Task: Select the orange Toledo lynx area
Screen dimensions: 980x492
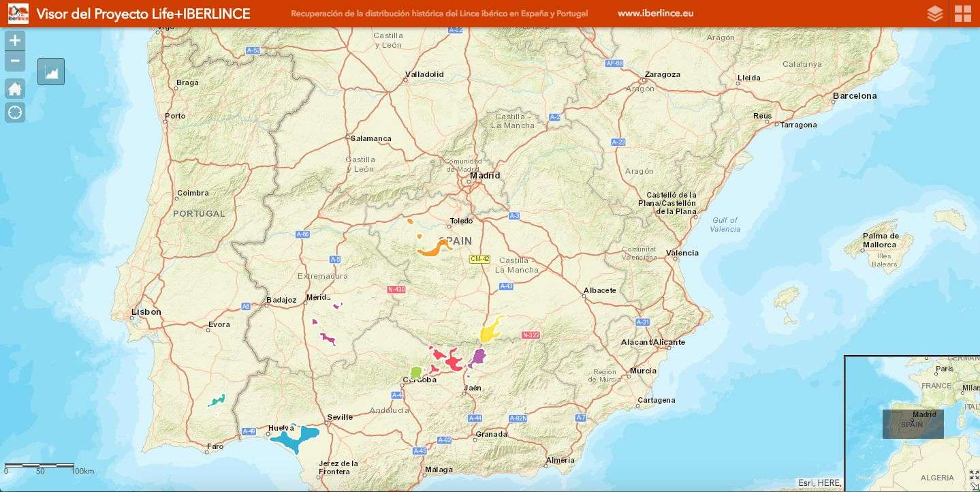Action: pyautogui.click(x=433, y=248)
